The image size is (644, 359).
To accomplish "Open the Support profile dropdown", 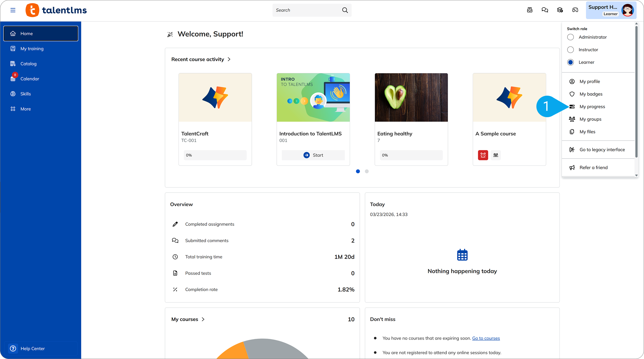I will click(611, 10).
